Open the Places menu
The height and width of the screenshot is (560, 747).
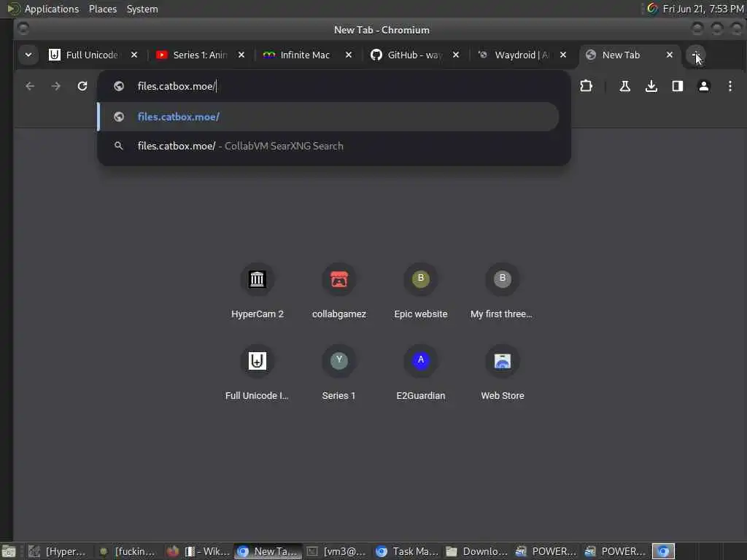(103, 9)
